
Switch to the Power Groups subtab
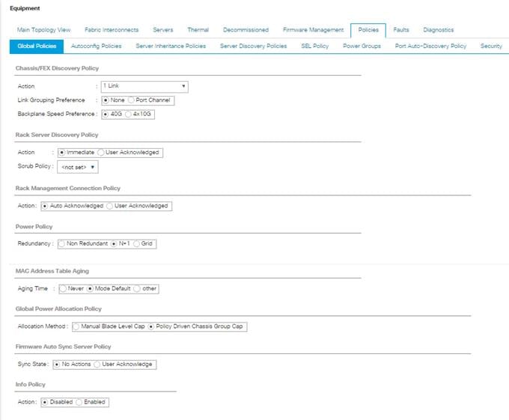point(362,46)
